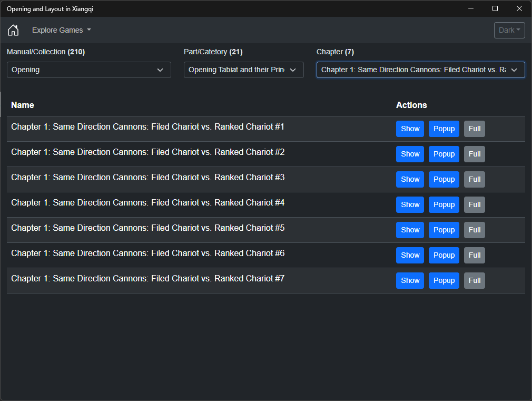This screenshot has width=532, height=401.
Task: Show game #6 of Chapter 1
Action: 410,256
